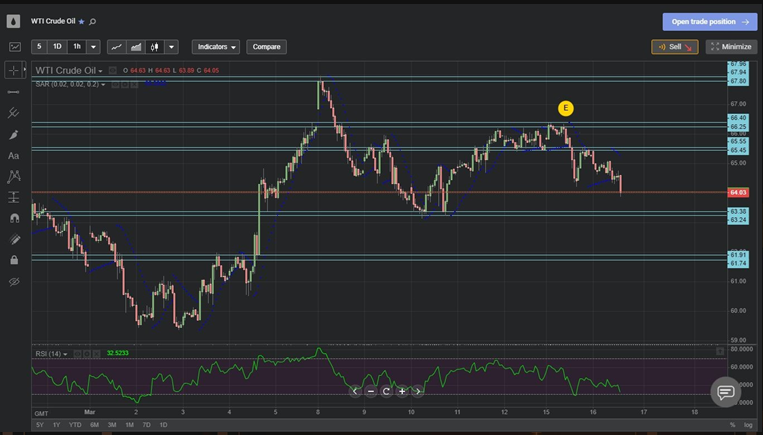Select the YTD date range
The image size is (763, 435).
(75, 425)
